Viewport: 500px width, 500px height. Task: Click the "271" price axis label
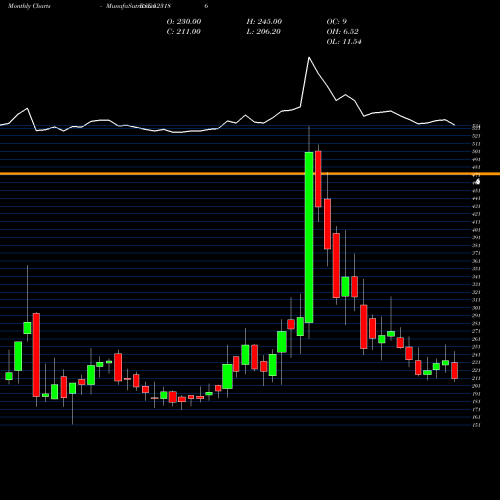476,331
